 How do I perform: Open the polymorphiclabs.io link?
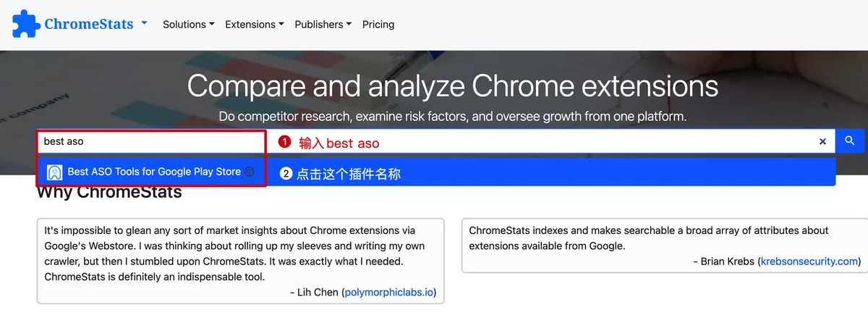(389, 293)
